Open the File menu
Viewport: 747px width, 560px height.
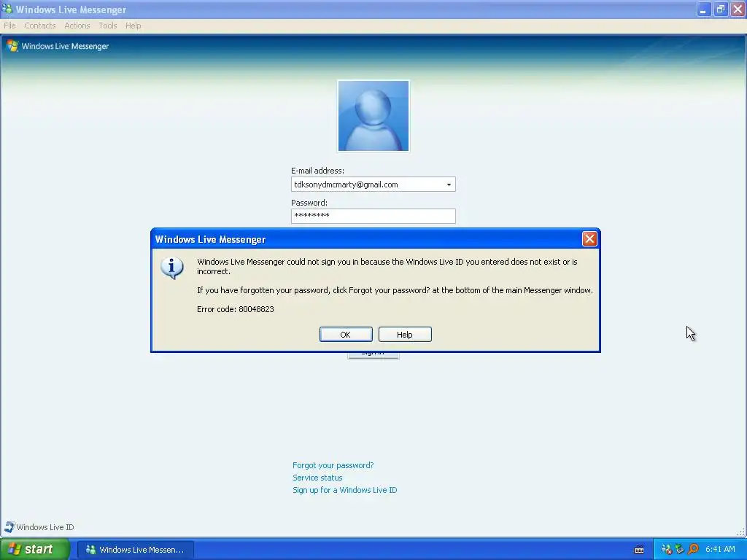[9, 26]
